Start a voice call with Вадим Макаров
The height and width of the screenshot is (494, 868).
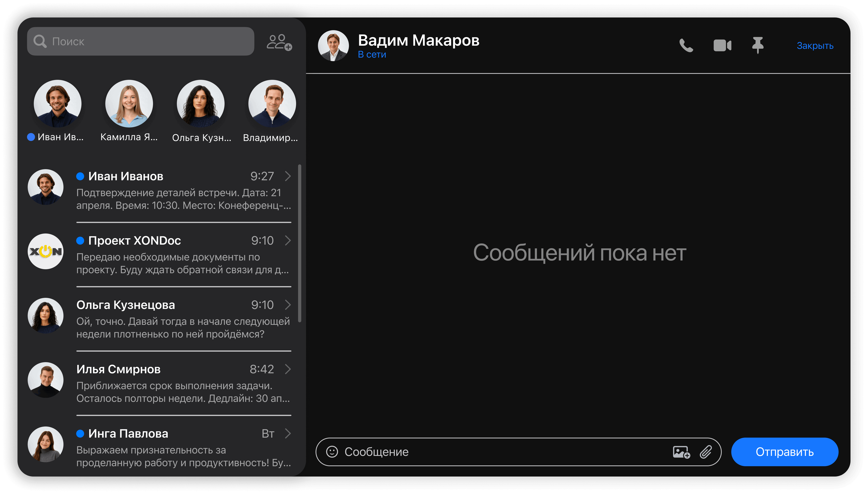click(686, 45)
